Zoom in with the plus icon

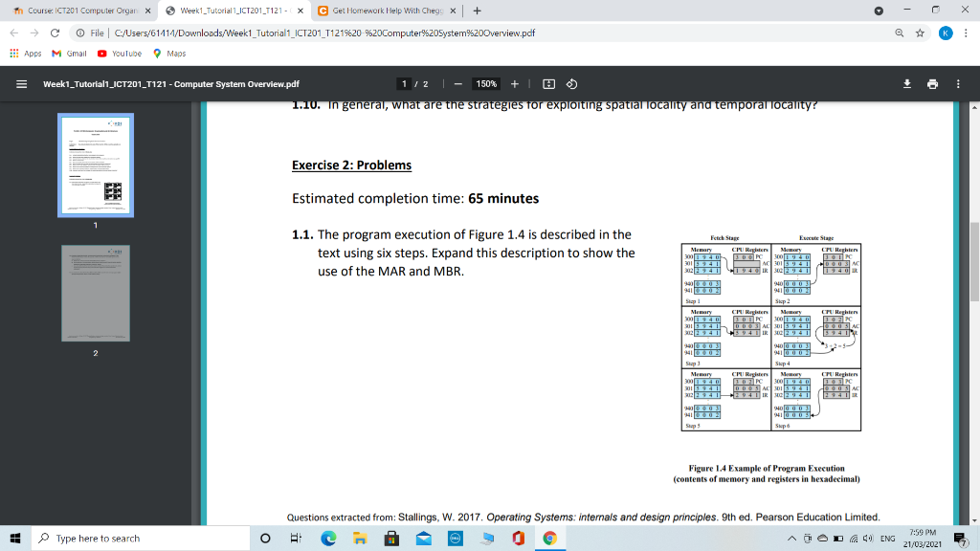[514, 84]
